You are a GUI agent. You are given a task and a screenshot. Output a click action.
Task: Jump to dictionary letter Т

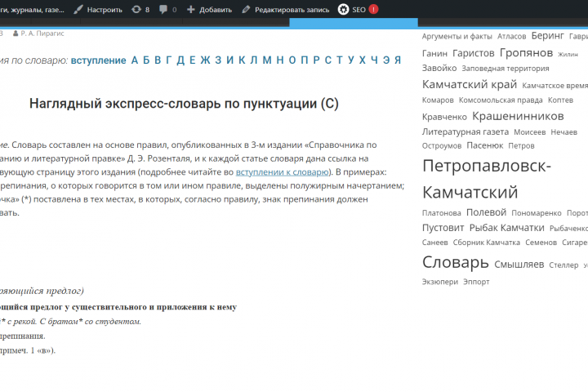tap(340, 60)
